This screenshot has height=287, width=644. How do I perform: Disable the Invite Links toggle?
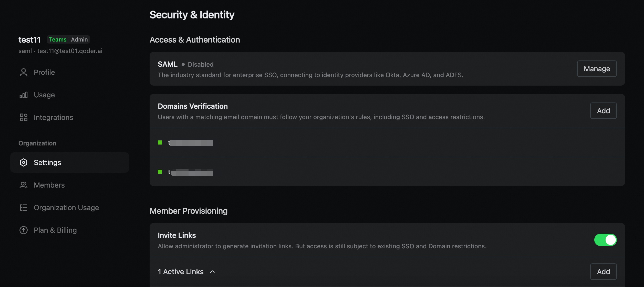[605, 240]
